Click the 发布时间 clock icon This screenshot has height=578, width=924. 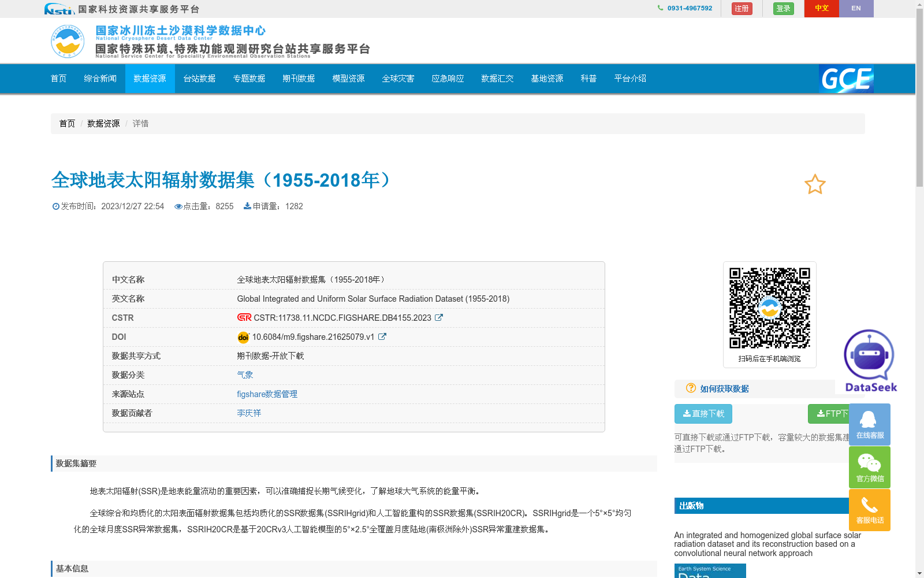click(56, 206)
